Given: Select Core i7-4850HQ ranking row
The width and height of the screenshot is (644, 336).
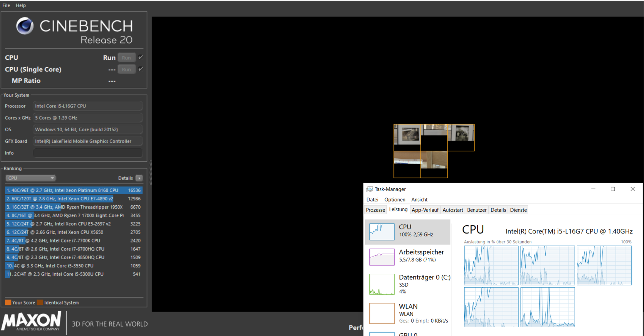Looking at the screenshot, I should 74,257.
